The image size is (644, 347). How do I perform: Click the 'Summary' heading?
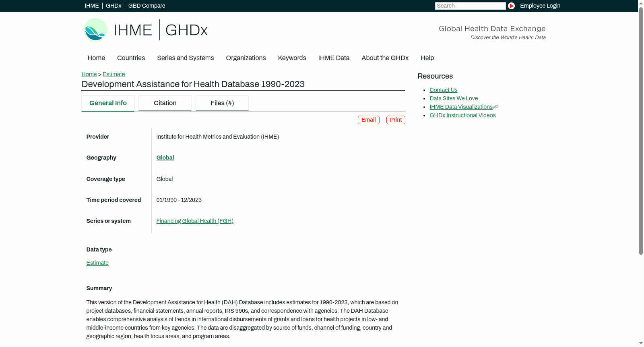(x=99, y=288)
